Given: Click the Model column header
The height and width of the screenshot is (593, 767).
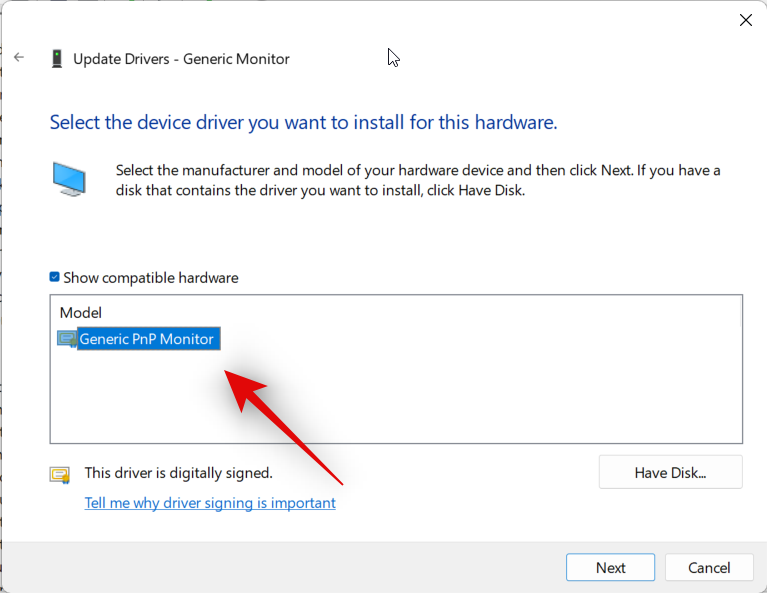Looking at the screenshot, I should [81, 313].
